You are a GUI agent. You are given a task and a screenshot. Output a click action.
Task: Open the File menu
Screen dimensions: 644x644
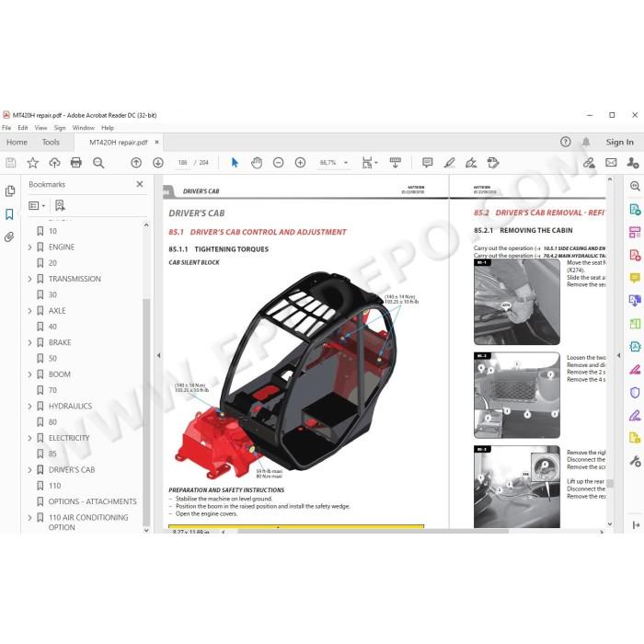(x=6, y=128)
